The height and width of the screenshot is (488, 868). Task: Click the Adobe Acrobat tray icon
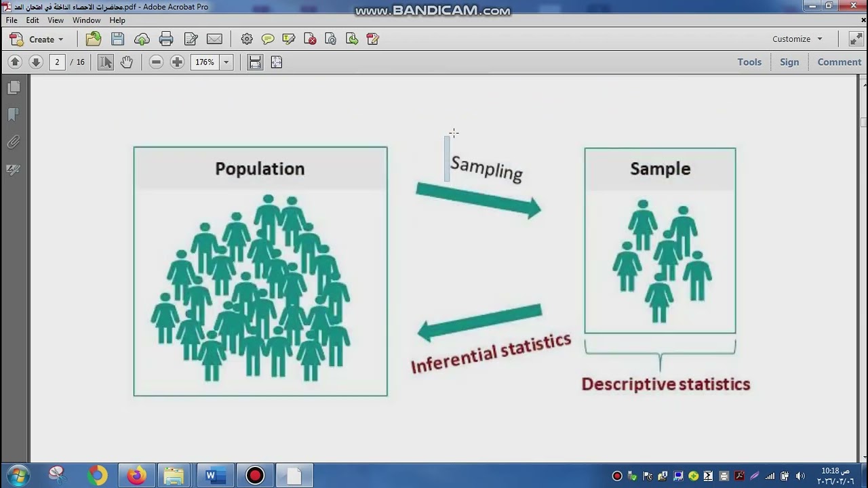pos(739,476)
